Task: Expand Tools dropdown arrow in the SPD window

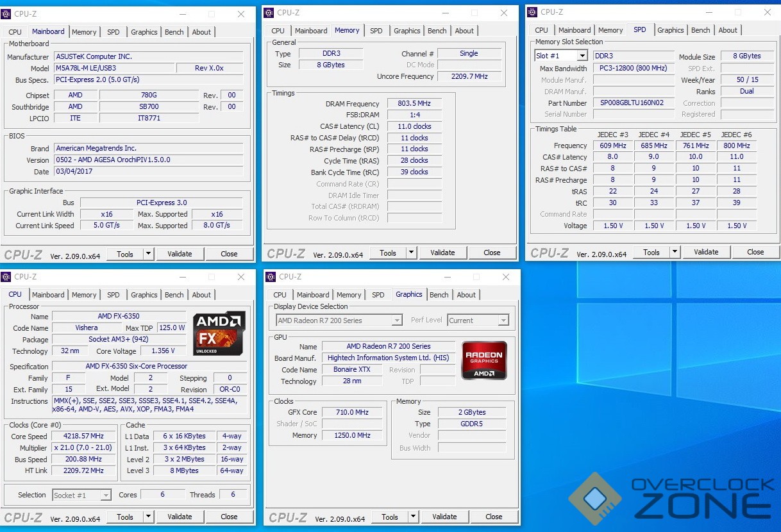Action: coord(675,252)
